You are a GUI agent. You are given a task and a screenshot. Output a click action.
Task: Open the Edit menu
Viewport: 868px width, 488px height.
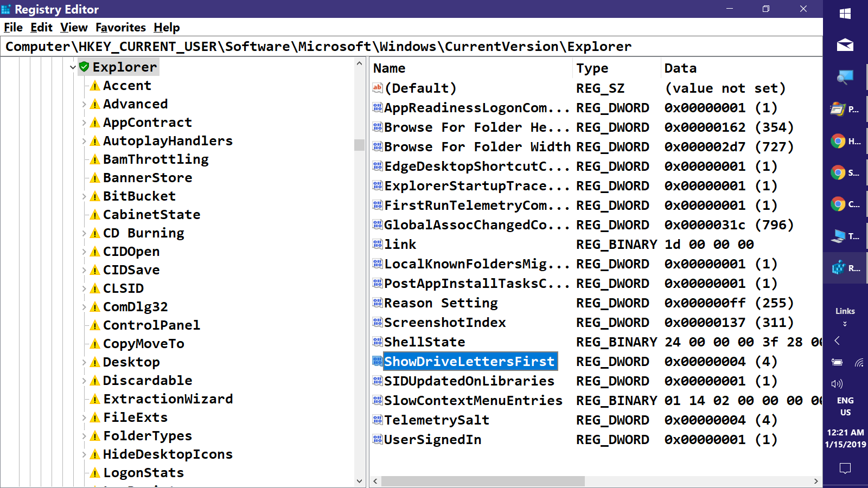click(41, 27)
